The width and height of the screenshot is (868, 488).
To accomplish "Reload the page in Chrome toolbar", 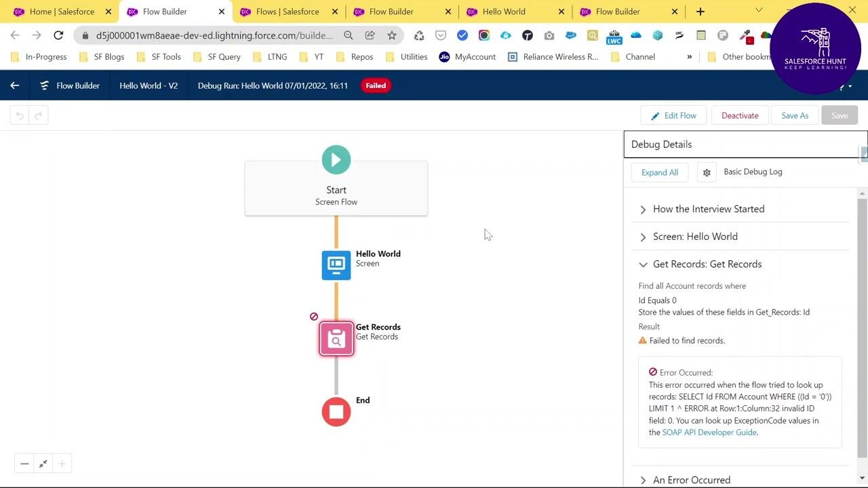I will pyautogui.click(x=58, y=35).
